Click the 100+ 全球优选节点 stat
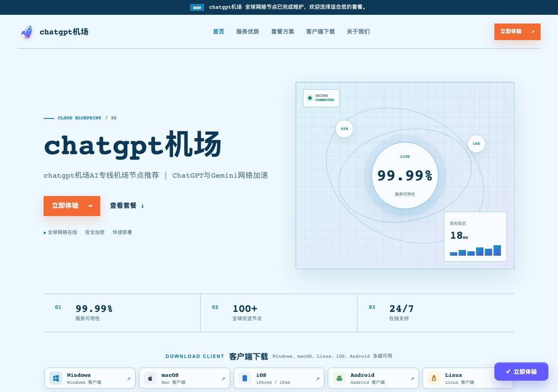558x392 pixels. click(279, 313)
